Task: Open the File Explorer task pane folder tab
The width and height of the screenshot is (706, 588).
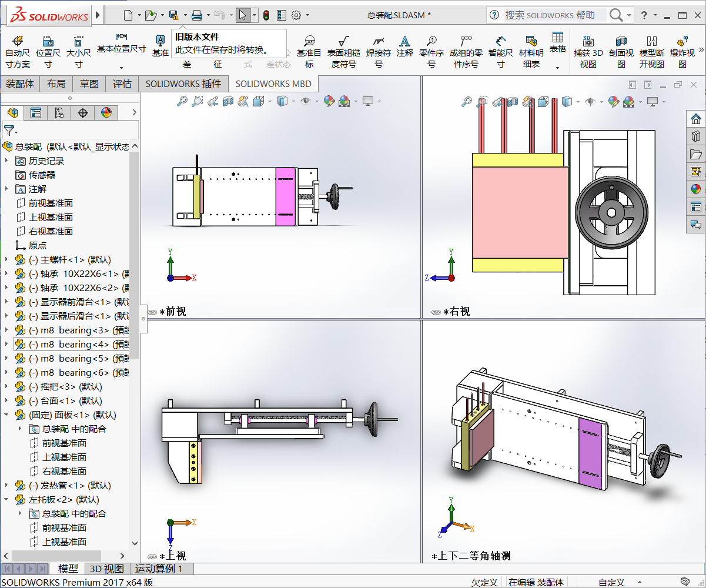Action: 696,154
